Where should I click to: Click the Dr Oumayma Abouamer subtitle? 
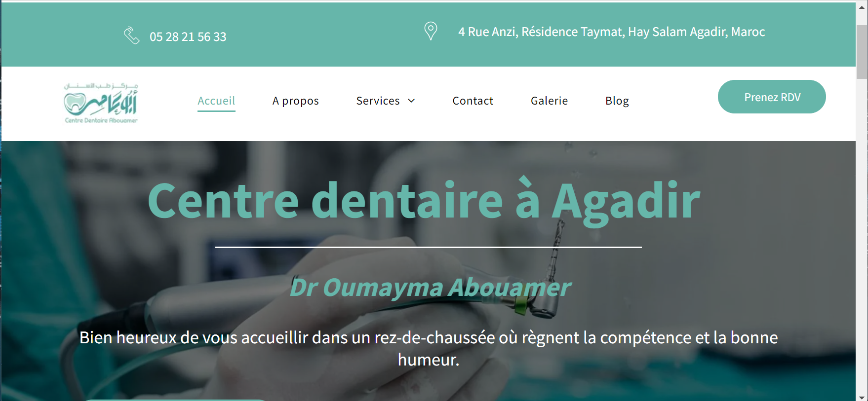(x=430, y=288)
